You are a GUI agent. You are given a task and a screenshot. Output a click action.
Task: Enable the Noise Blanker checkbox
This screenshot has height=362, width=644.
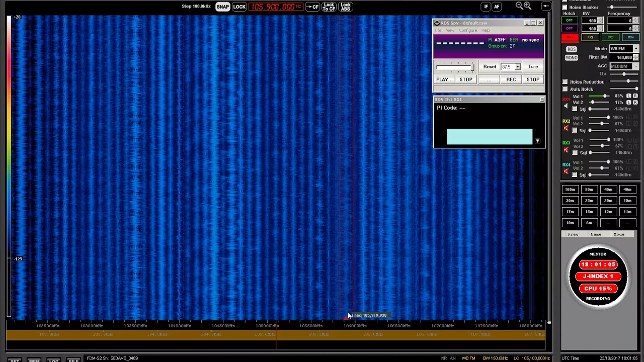pos(565,7)
